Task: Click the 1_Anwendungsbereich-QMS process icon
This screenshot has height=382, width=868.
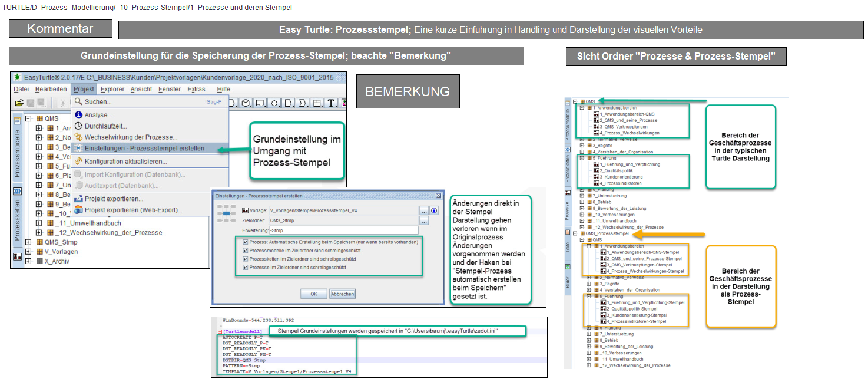Action: point(596,114)
